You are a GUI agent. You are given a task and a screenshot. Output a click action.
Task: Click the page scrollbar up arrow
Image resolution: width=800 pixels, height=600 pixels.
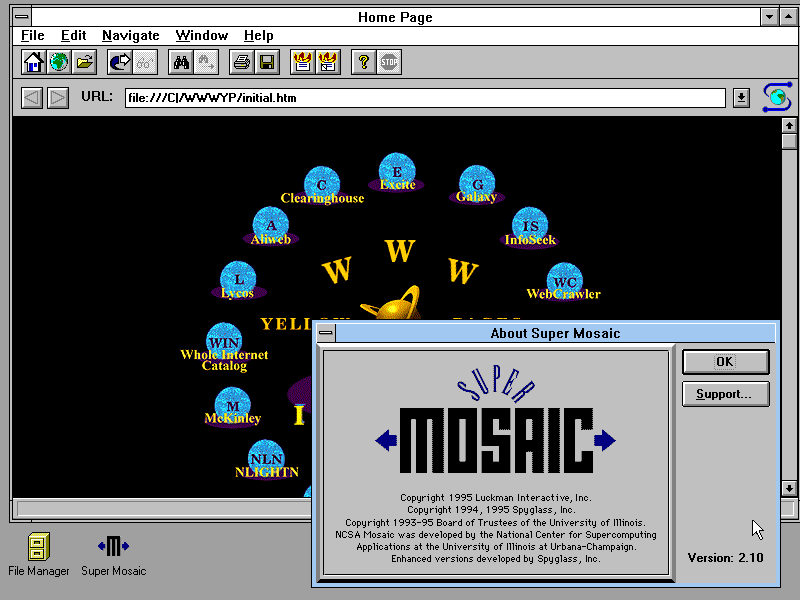click(789, 126)
